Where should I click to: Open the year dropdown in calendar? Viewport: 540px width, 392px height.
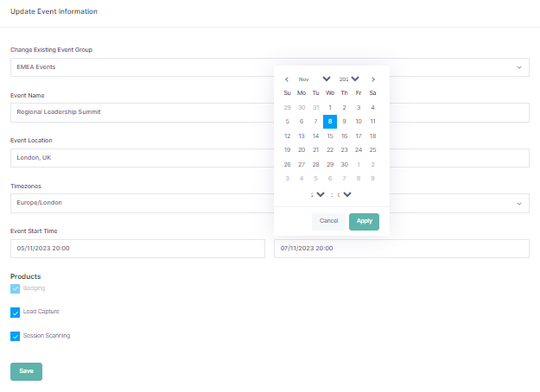point(354,79)
